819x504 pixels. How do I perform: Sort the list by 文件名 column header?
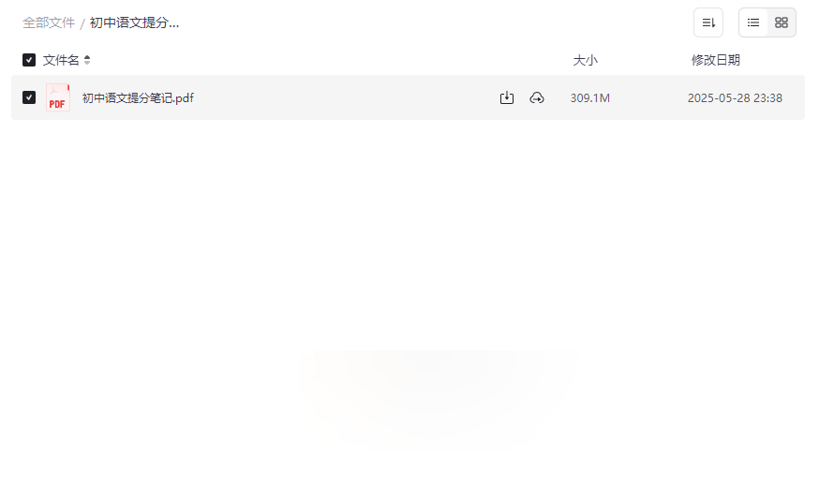click(61, 60)
